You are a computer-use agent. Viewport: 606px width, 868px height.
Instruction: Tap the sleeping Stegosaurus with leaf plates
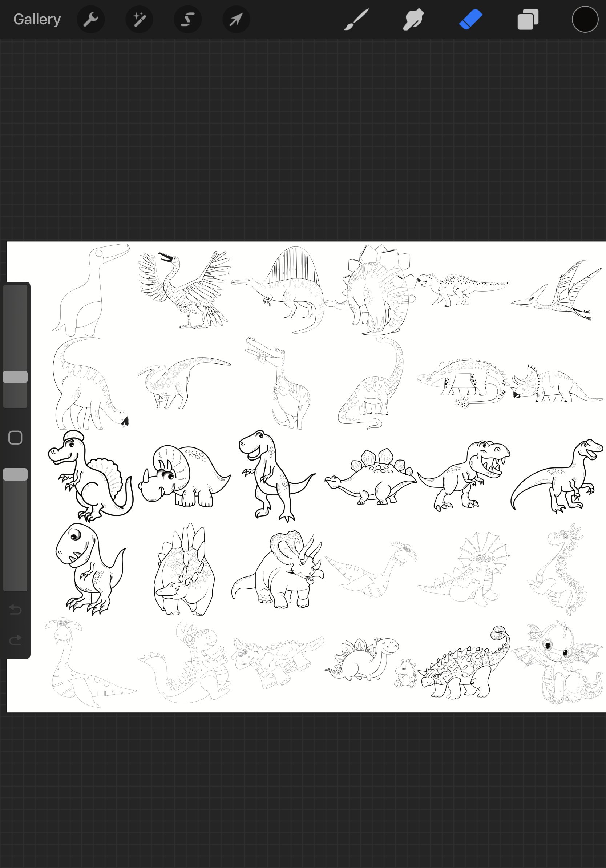tap(361, 660)
